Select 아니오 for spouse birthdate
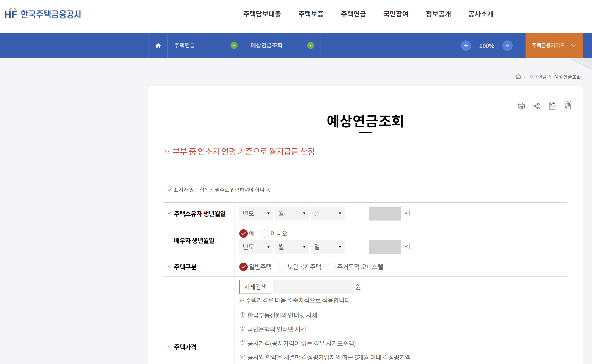 tap(265, 233)
